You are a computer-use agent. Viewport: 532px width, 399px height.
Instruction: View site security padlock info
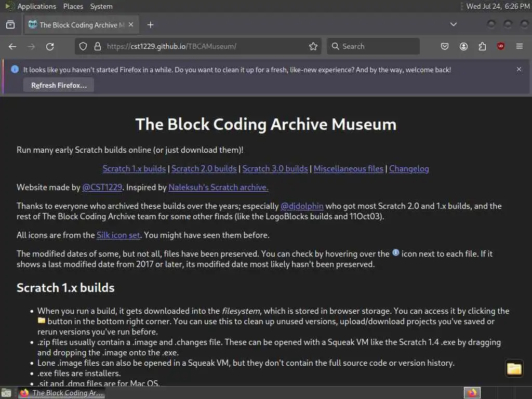point(98,46)
